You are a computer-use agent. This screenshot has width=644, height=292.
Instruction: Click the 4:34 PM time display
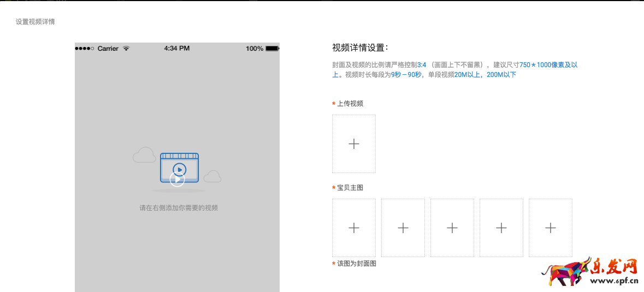(176, 49)
